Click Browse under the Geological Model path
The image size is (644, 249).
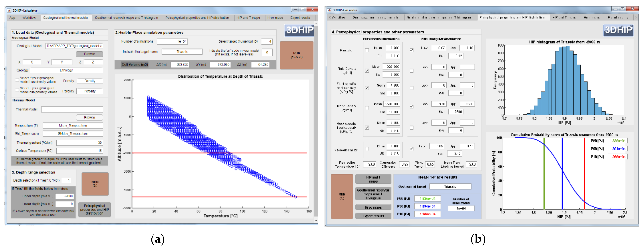(x=90, y=54)
